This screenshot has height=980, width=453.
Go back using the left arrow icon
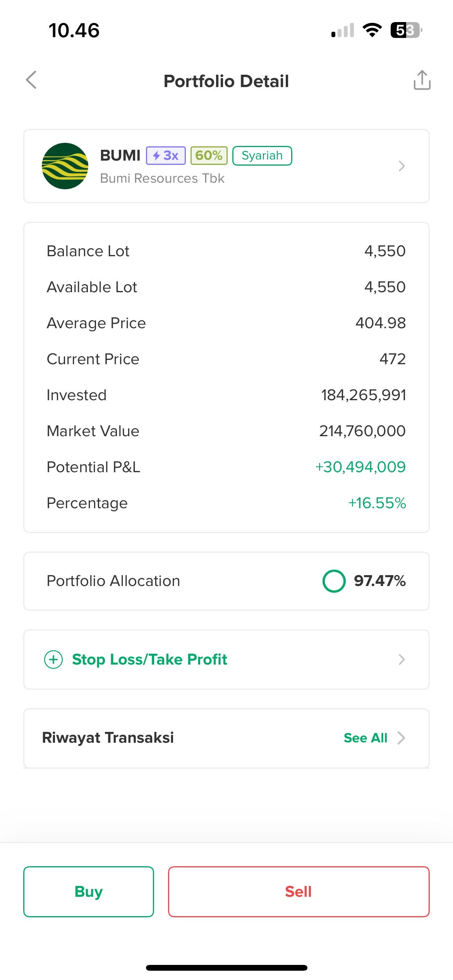coord(31,80)
